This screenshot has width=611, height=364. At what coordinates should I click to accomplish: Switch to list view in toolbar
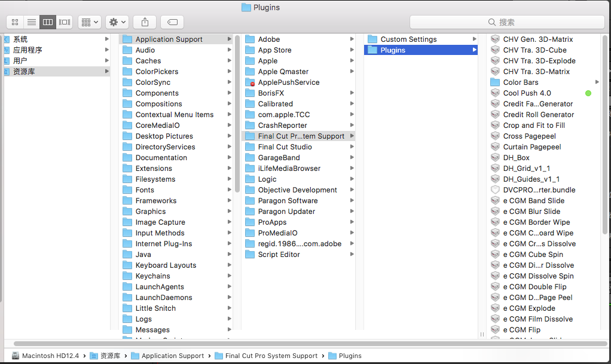point(32,22)
